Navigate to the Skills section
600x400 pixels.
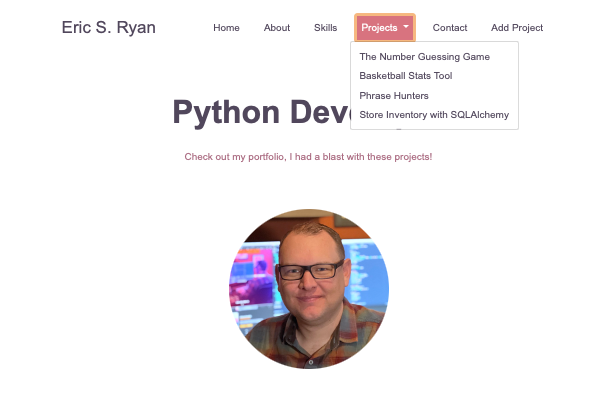click(x=325, y=28)
